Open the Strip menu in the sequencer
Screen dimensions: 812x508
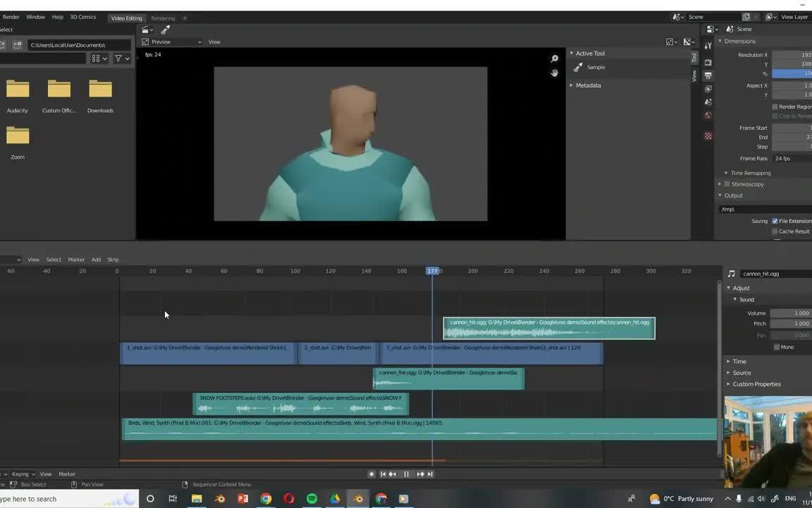click(113, 260)
